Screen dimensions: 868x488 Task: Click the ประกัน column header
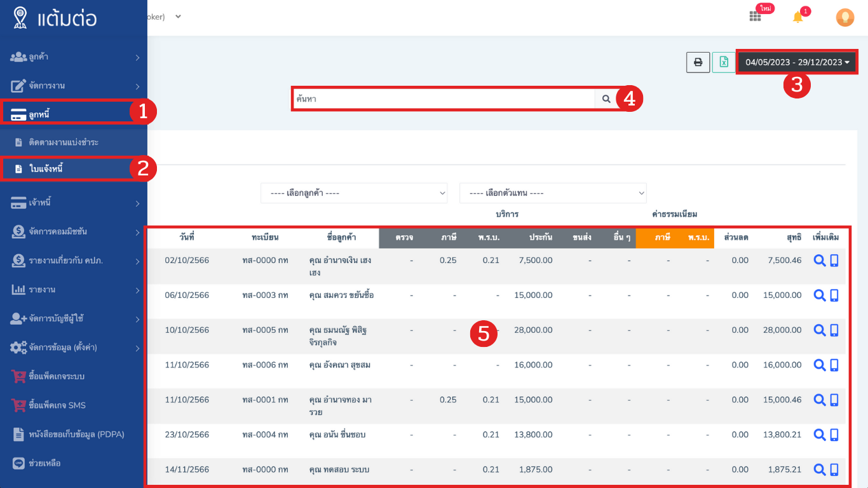click(541, 238)
